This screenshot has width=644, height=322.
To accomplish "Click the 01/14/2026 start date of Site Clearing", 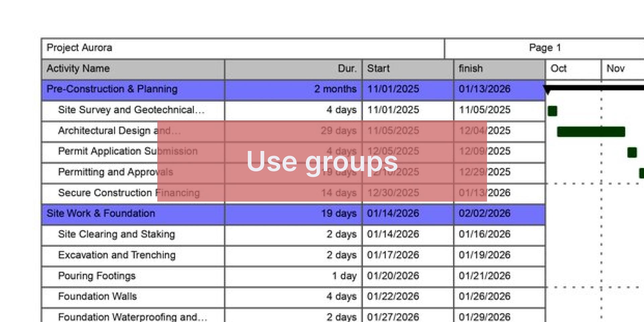I will coord(393,234).
